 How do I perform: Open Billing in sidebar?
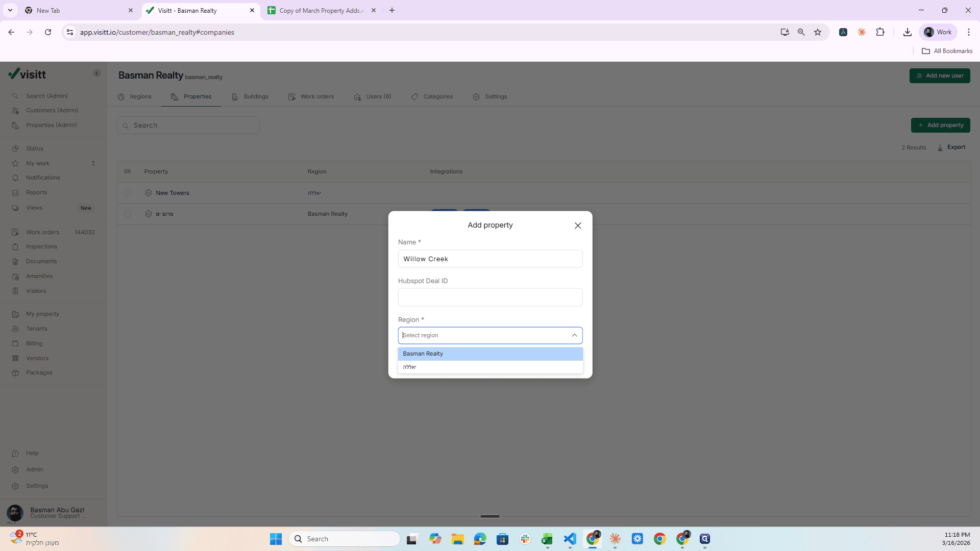pyautogui.click(x=34, y=343)
